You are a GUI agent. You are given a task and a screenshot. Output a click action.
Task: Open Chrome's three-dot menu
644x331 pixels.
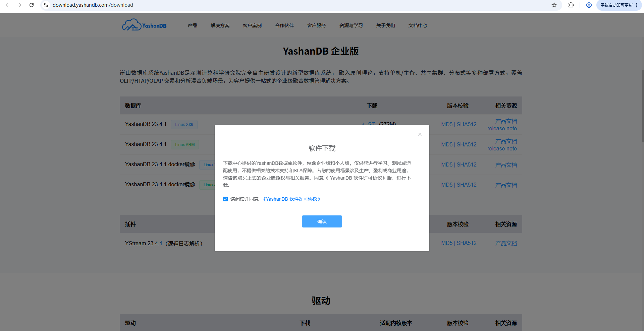point(637,5)
